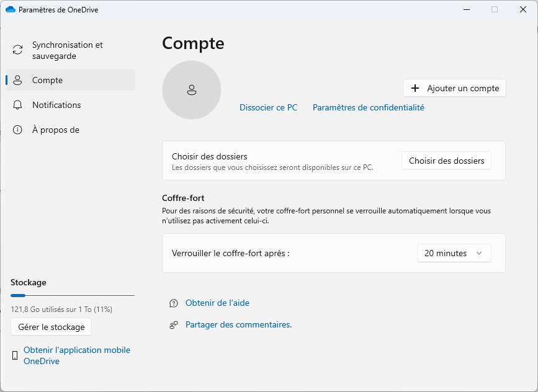The image size is (538, 392).
Task: Click the mobile phone icon near OneDrive link
Action: point(15,355)
